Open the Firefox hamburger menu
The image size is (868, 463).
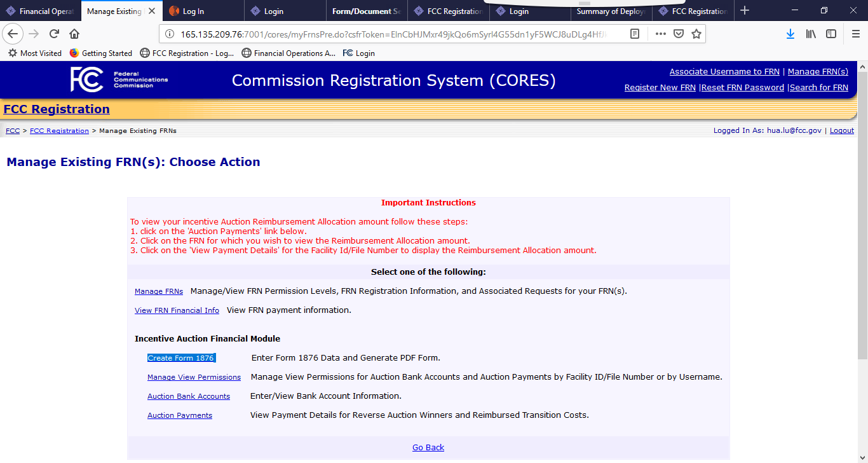856,34
